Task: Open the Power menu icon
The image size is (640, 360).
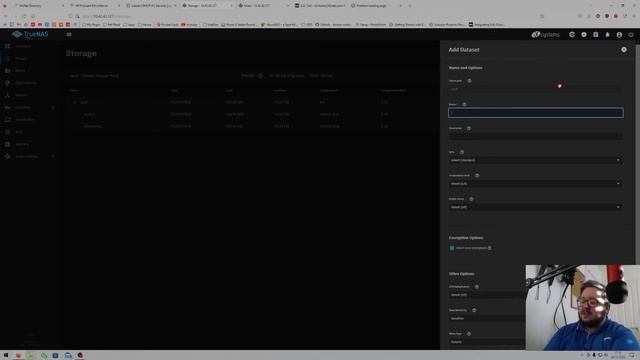Action: click(x=631, y=35)
